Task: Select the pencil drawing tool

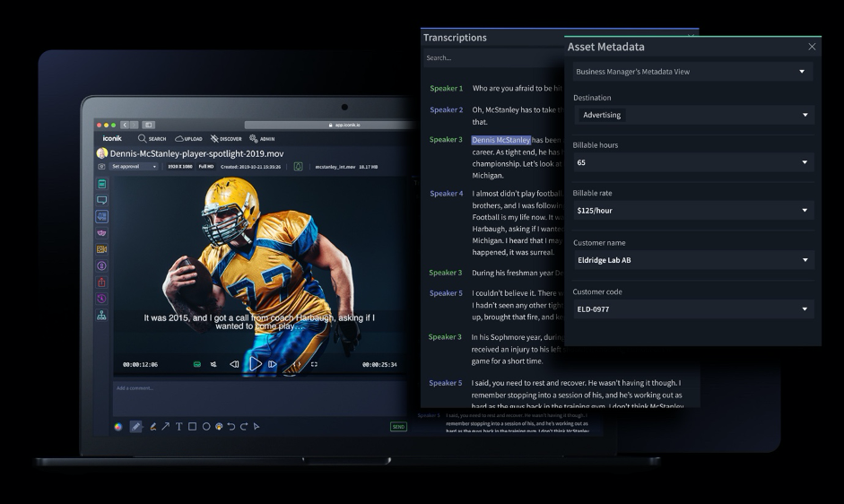Action: pyautogui.click(x=135, y=427)
